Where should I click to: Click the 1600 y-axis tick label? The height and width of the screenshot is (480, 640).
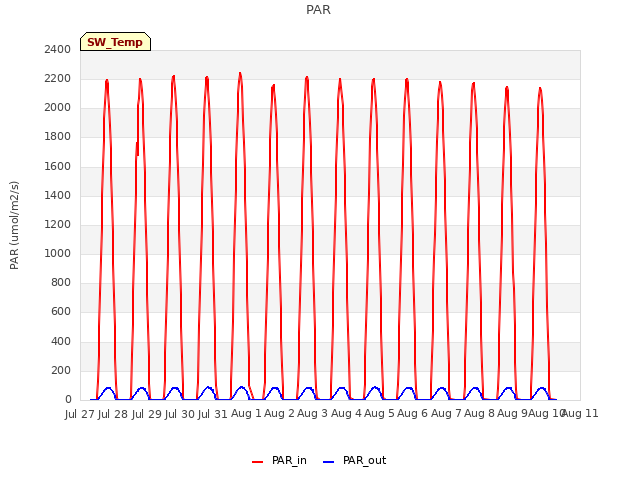point(58,166)
